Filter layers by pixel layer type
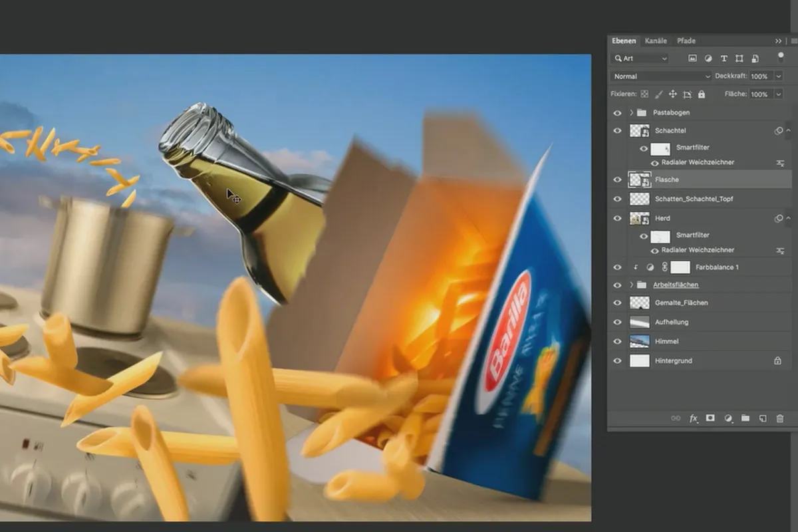Viewport: 798px width, 532px height. tap(692, 59)
